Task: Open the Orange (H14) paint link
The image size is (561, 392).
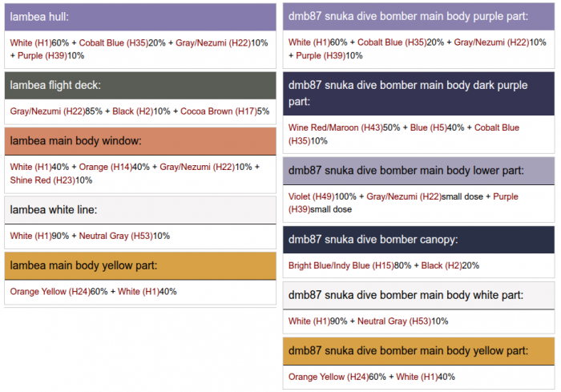Action: tap(105, 167)
